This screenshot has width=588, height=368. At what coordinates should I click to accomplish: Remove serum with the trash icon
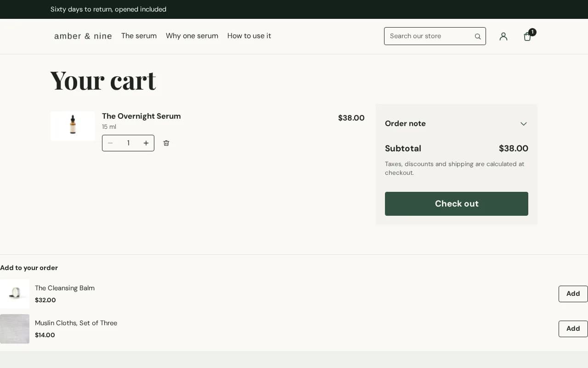coord(166,143)
